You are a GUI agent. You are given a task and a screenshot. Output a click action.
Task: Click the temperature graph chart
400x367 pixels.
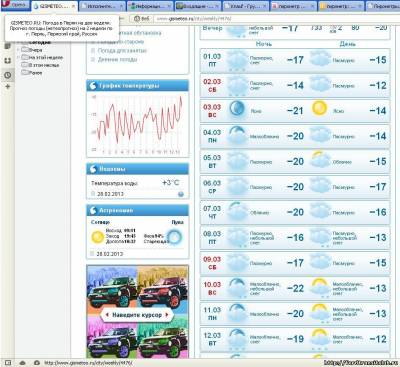138,123
